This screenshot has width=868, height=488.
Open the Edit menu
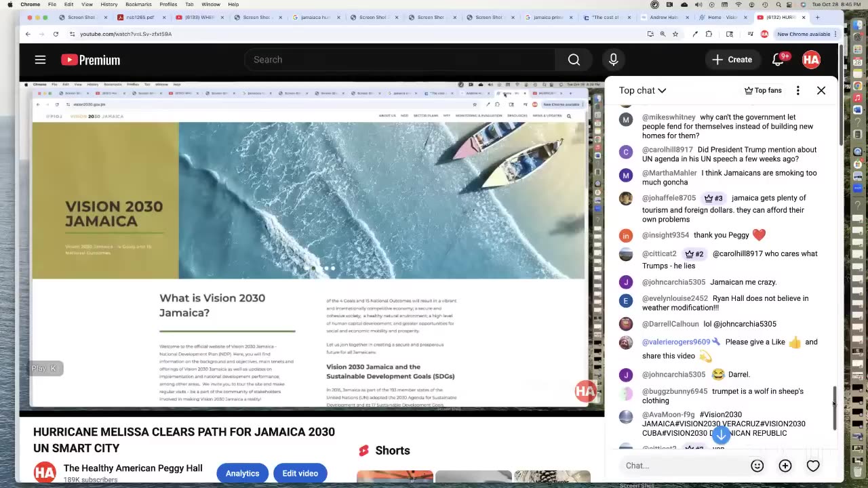pos(68,5)
